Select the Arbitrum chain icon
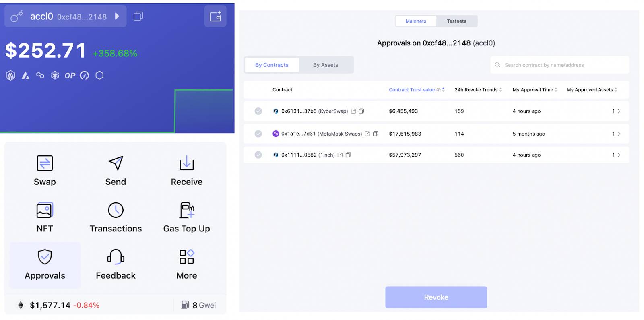Image resolution: width=644 pixels, height=320 pixels. [10, 75]
